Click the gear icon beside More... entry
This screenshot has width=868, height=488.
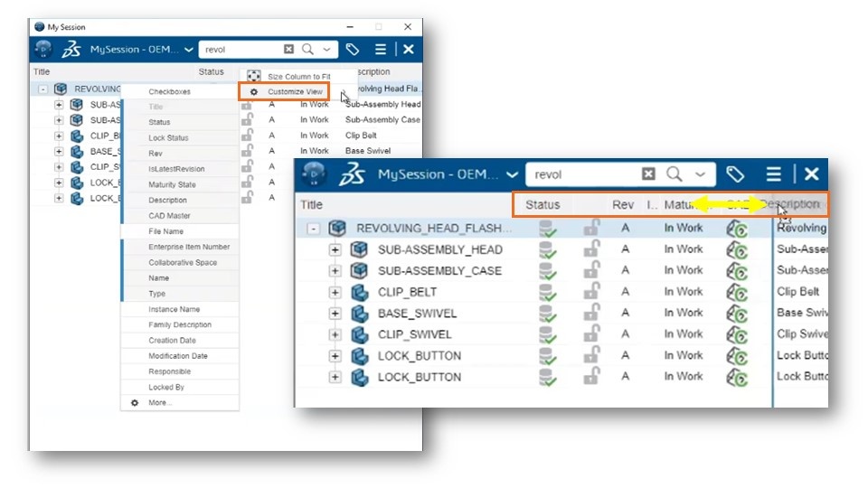[x=135, y=403]
